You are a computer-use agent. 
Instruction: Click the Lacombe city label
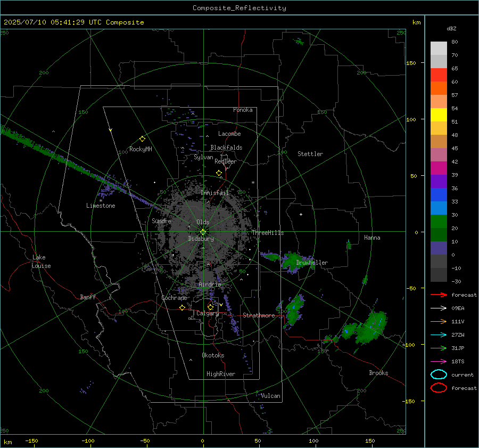coord(229,134)
